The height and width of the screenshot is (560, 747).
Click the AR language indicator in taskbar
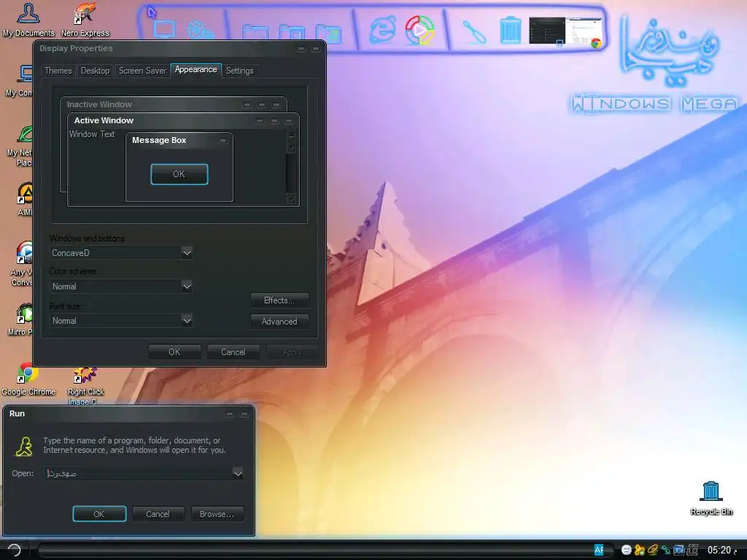coord(599,550)
